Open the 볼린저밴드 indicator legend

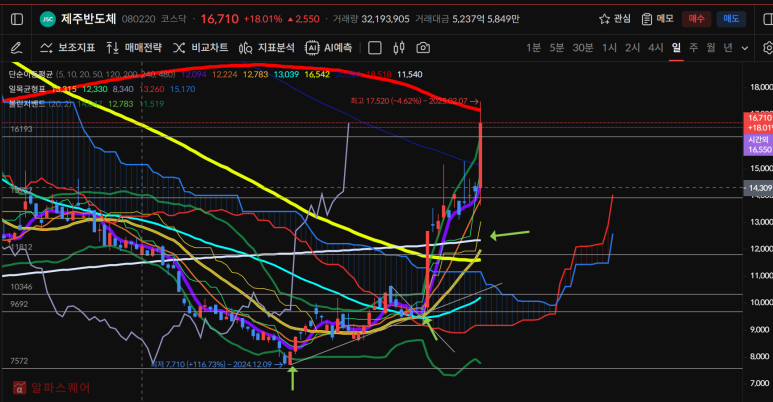point(27,104)
